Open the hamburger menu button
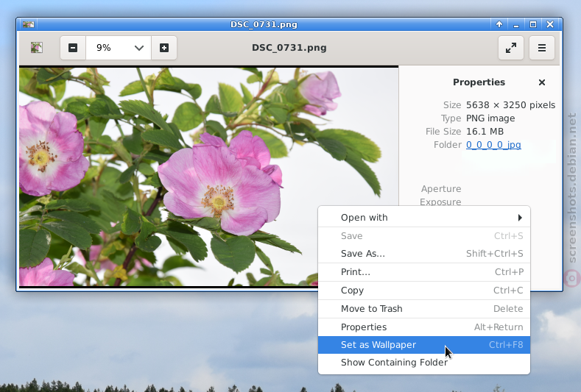This screenshot has width=581, height=392. 542,48
